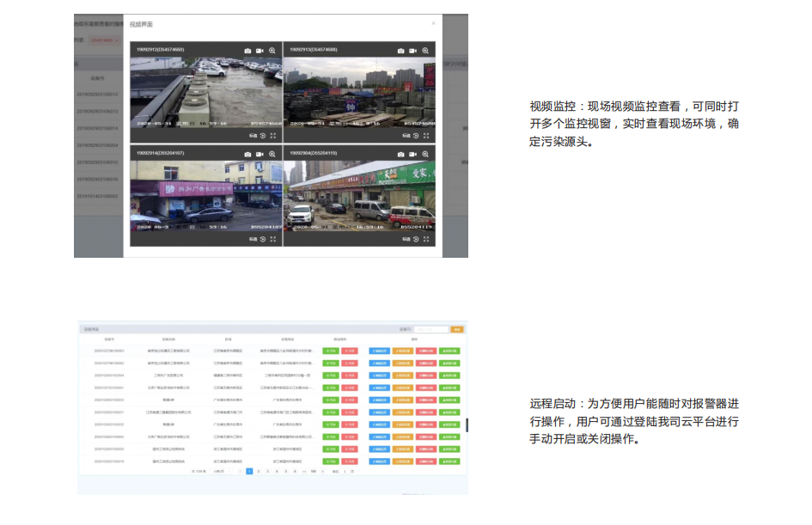
Task: Expand camera 19092904 to fullscreen
Action: pyautogui.click(x=426, y=239)
